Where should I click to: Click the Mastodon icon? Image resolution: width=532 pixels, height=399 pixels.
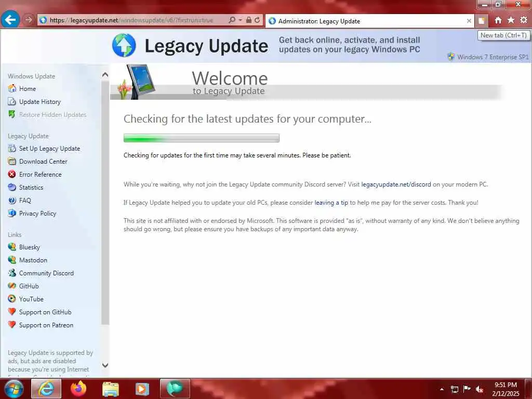[x=12, y=260]
